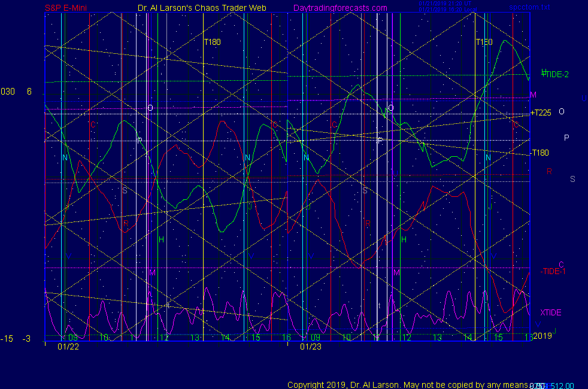Select the magenta XTIDE legend label
This screenshot has height=389, width=588.
pos(551,312)
